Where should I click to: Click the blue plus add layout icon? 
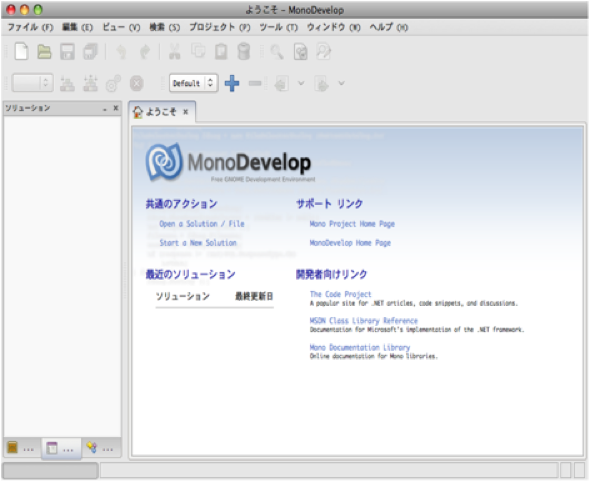[232, 83]
